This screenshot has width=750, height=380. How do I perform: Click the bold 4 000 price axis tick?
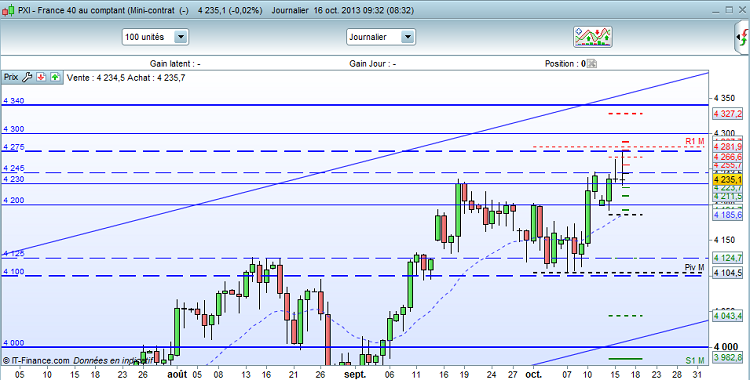click(726, 346)
